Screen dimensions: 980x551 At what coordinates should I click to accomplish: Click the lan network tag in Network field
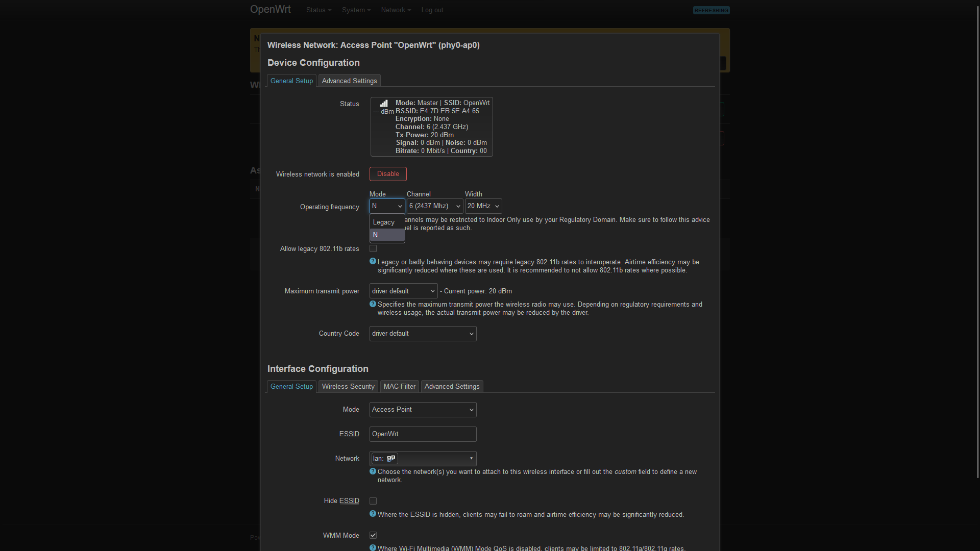pos(384,459)
